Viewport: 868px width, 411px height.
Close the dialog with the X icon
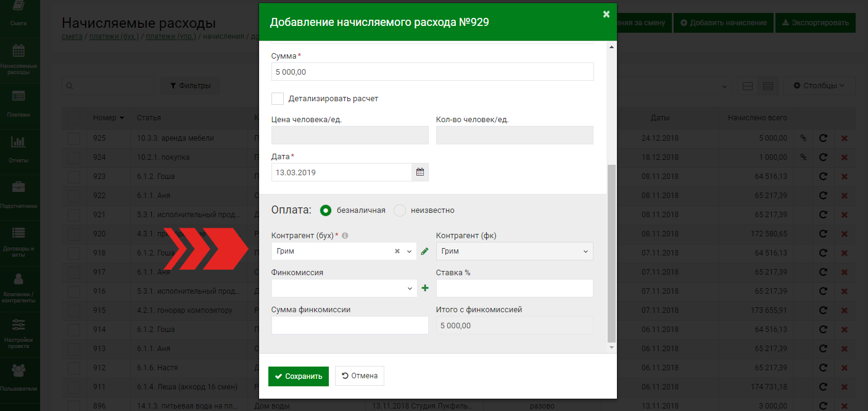tap(606, 14)
